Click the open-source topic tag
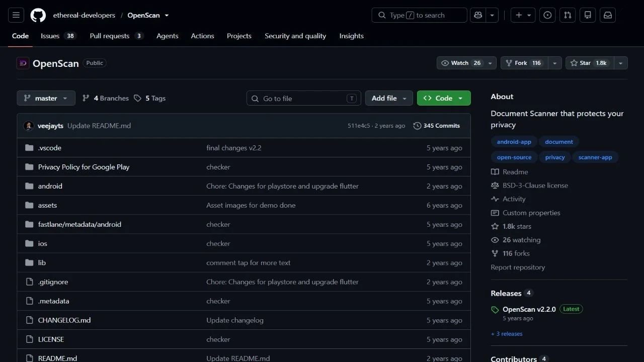This screenshot has height=362, width=644. tap(514, 157)
